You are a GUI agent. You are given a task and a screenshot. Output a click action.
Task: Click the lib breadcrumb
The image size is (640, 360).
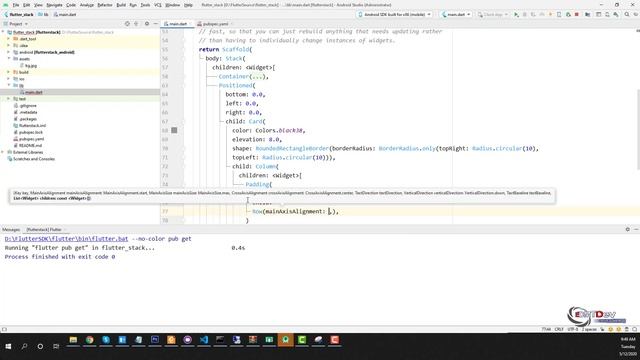pyautogui.click(x=43, y=15)
